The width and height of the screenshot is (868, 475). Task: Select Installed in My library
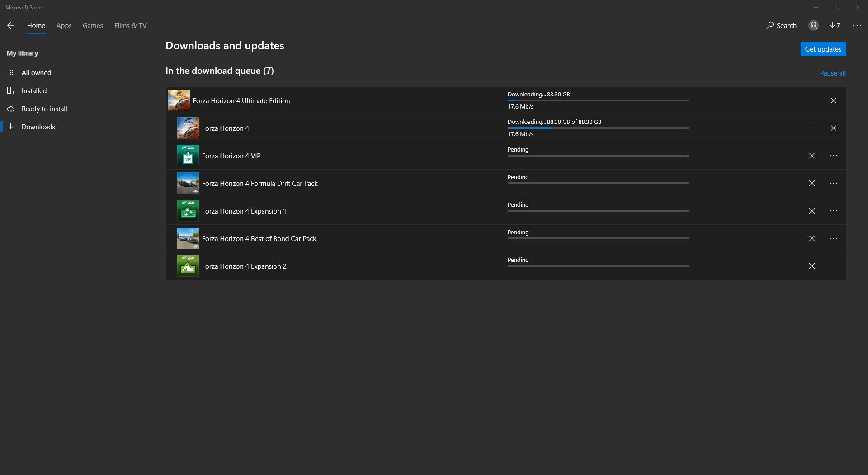click(x=34, y=91)
